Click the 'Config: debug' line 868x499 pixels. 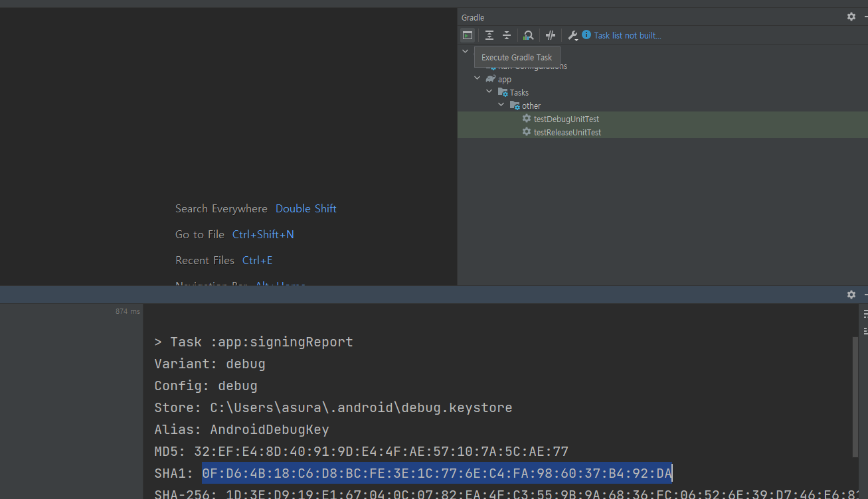(x=206, y=386)
